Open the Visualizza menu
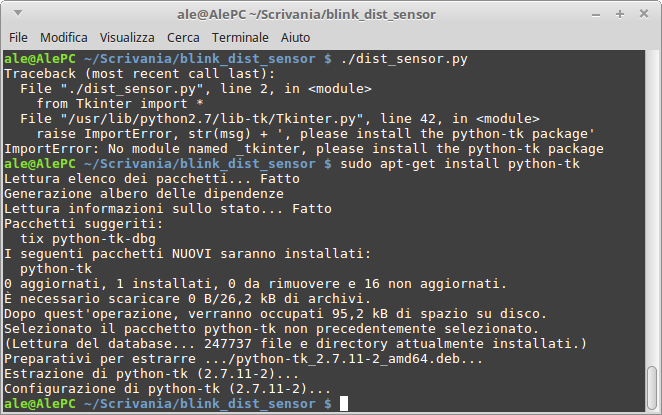This screenshot has width=662, height=415. pos(127,38)
